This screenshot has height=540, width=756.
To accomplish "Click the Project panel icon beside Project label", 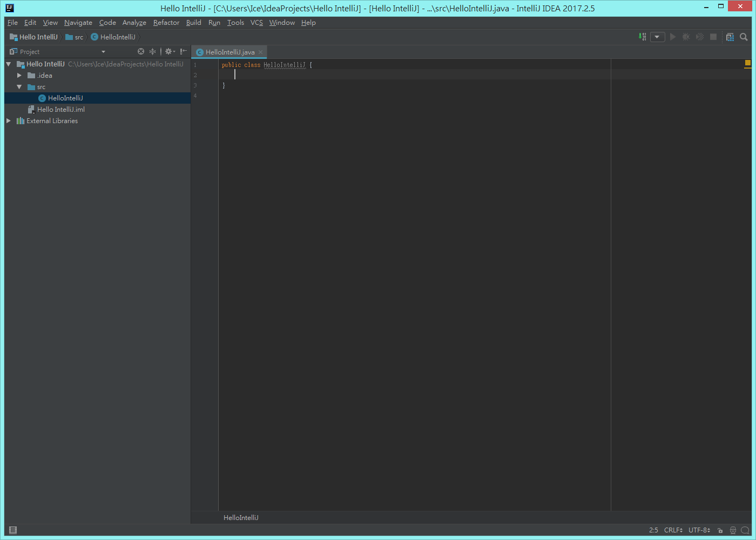I will 13,51.
